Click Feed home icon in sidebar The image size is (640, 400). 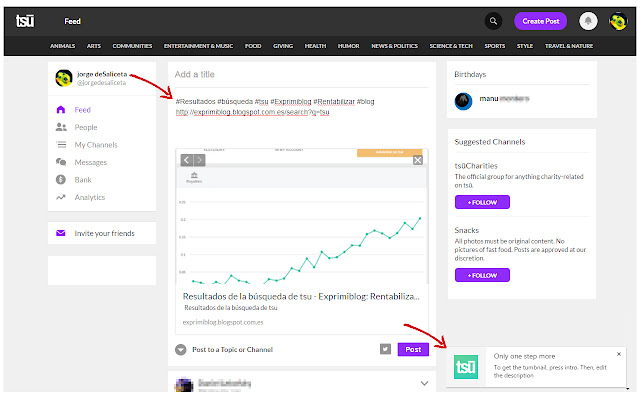tap(61, 109)
